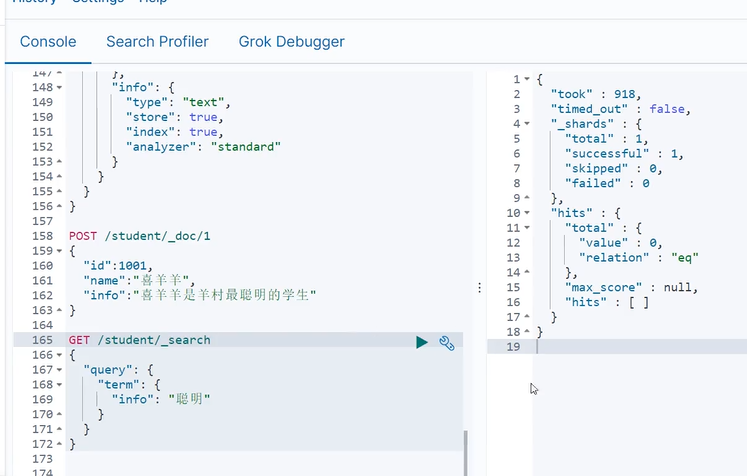Click "analyzer": "standard" on line 152

tap(203, 147)
